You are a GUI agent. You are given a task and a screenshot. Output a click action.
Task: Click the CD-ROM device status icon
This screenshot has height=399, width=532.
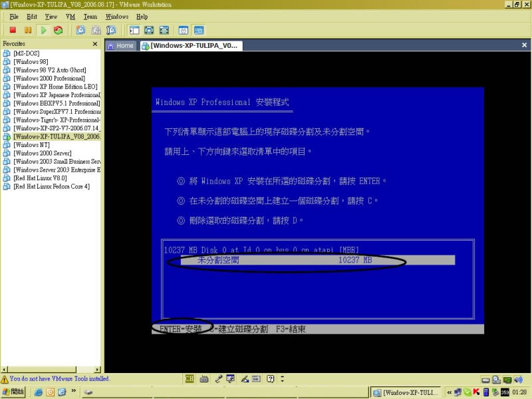(496, 380)
